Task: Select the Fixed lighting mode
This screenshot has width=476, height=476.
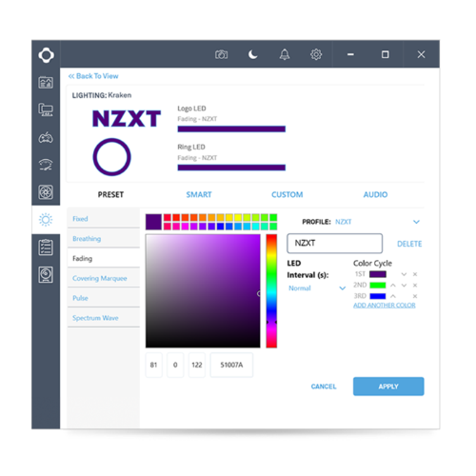Action: click(x=104, y=219)
